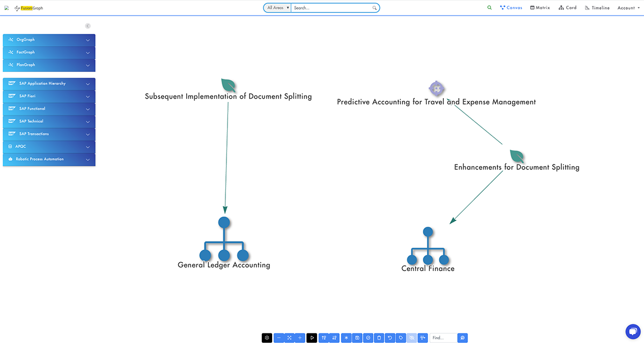Toggle hidden nodes with the eye icon
The height and width of the screenshot is (343, 644).
(x=412, y=338)
